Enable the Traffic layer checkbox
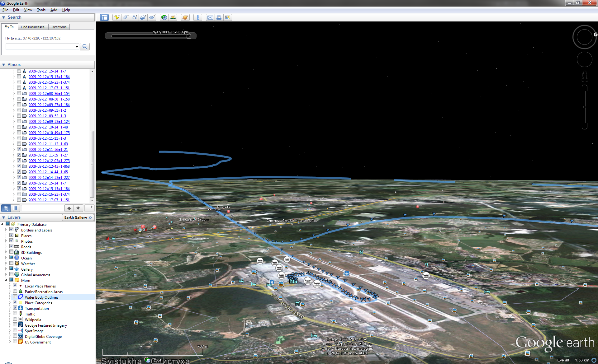The width and height of the screenshot is (598, 364). (15, 314)
